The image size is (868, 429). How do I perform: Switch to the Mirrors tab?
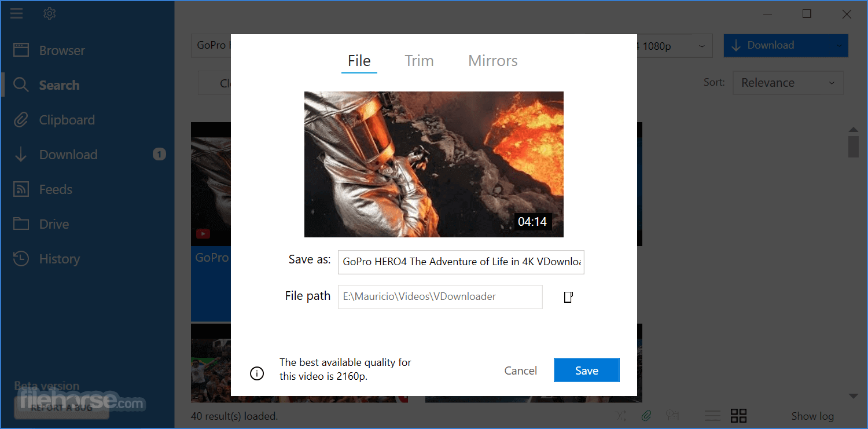(x=493, y=61)
